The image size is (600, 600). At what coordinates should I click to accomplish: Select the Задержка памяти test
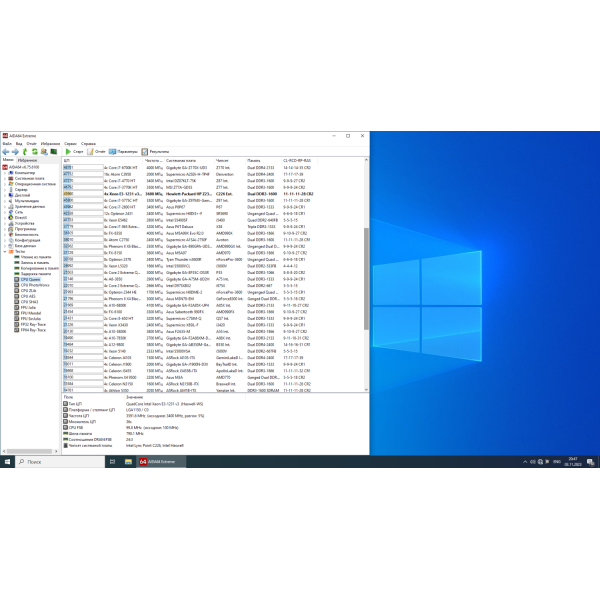coord(36,274)
